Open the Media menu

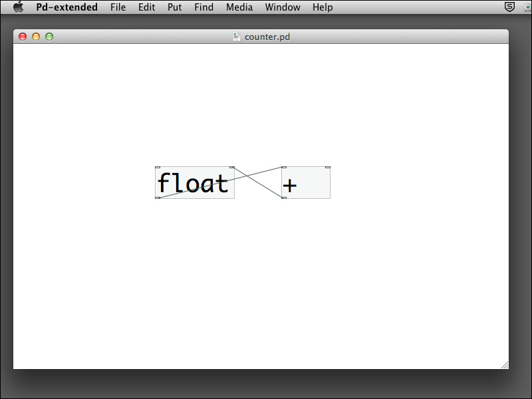(x=239, y=7)
